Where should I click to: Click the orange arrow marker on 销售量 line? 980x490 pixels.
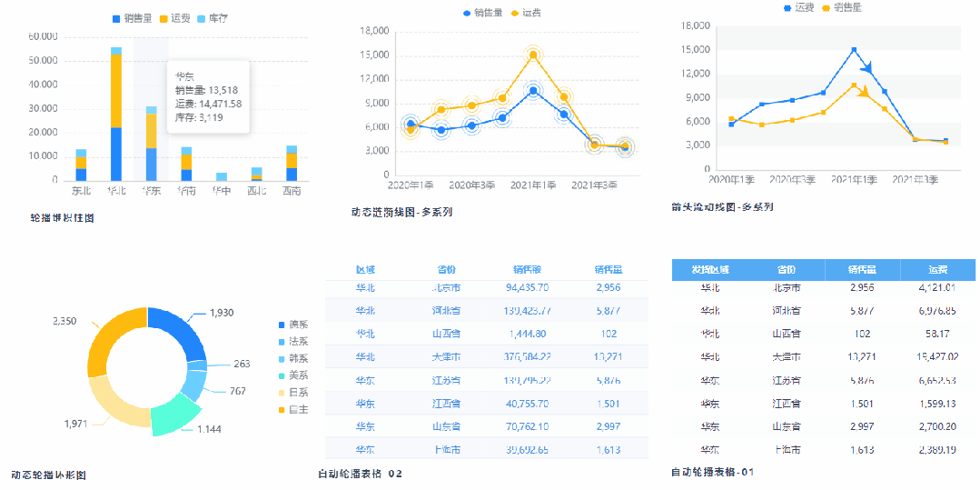coord(864,92)
